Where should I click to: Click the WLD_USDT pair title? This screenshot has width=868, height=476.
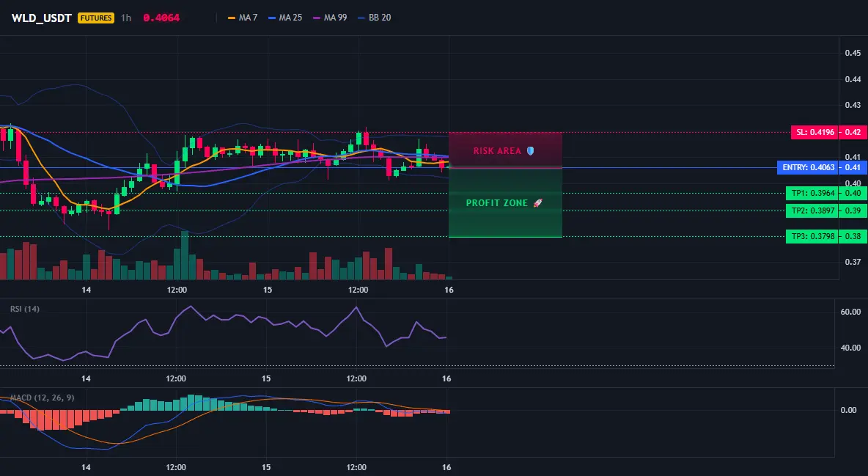42,18
